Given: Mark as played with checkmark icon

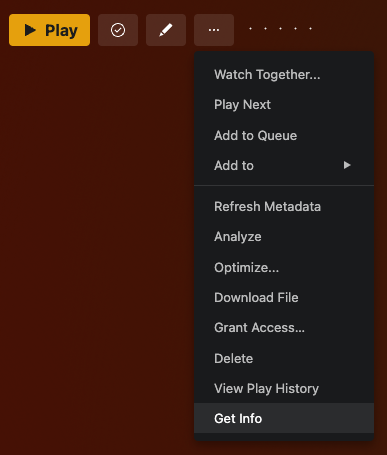Looking at the screenshot, I should click(x=118, y=30).
